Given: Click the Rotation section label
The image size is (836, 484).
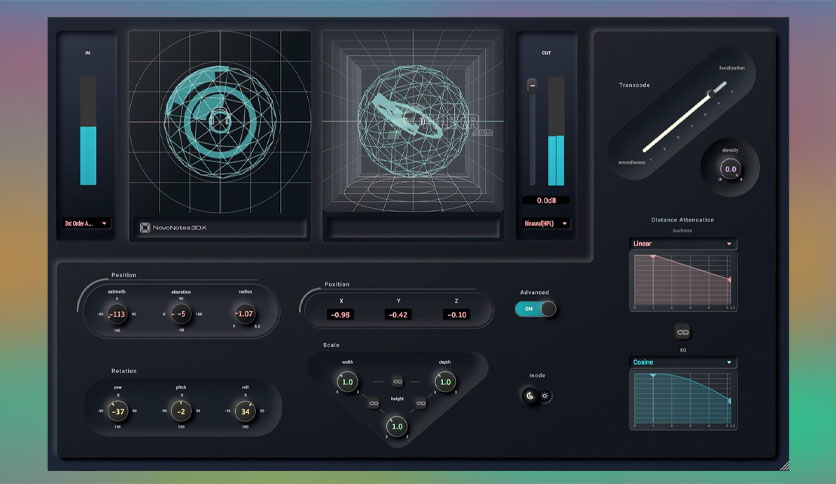Looking at the screenshot, I should pos(124,371).
